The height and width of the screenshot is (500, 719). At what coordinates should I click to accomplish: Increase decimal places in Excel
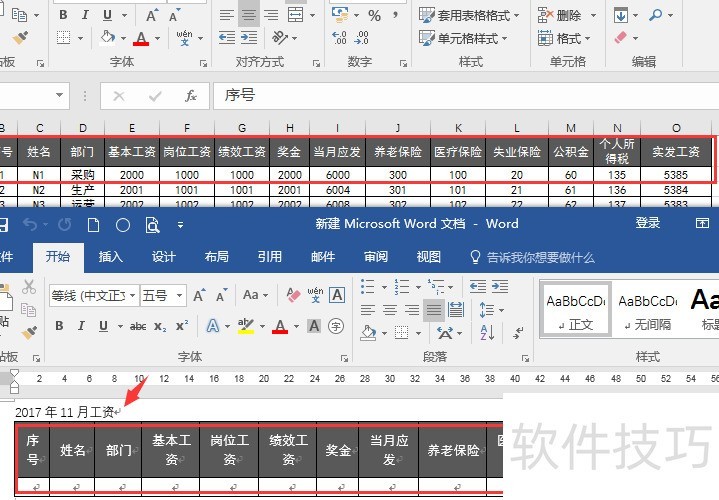[x=339, y=38]
